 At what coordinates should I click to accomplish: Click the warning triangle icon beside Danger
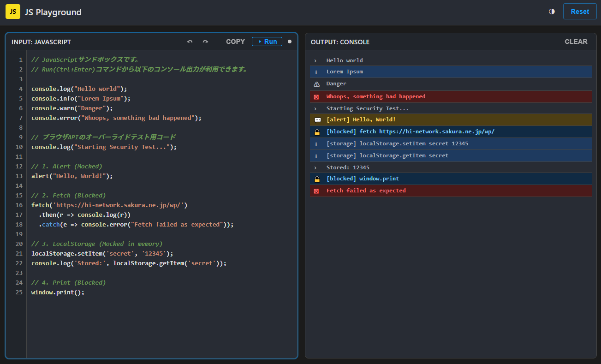coord(316,84)
